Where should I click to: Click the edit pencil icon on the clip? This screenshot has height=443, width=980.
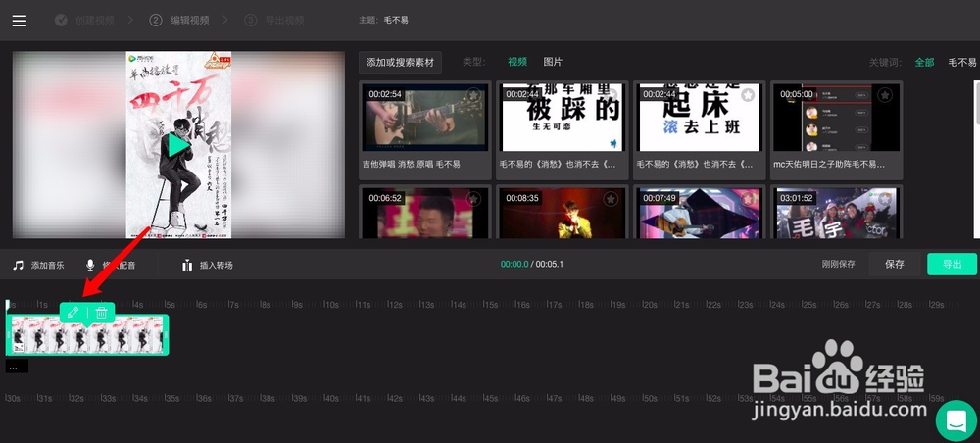coord(73,312)
